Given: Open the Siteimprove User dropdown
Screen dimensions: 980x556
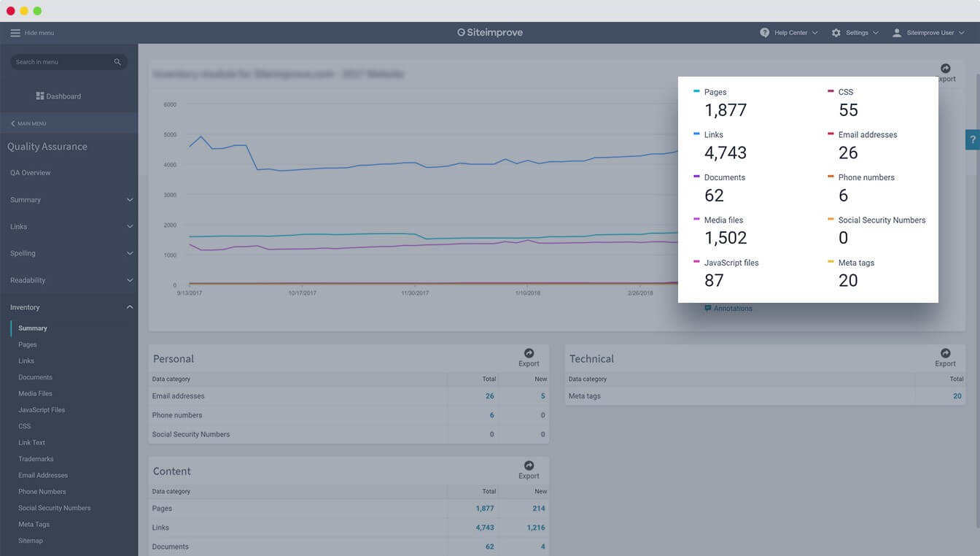Looking at the screenshot, I should [x=962, y=33].
